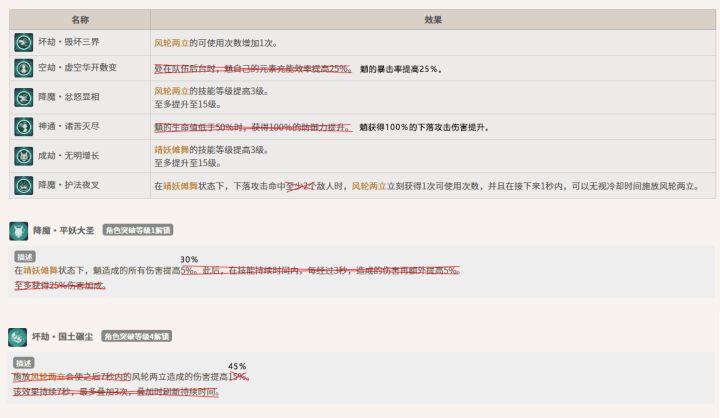Click the 名称 column header
This screenshot has width=720, height=418.
click(80, 20)
